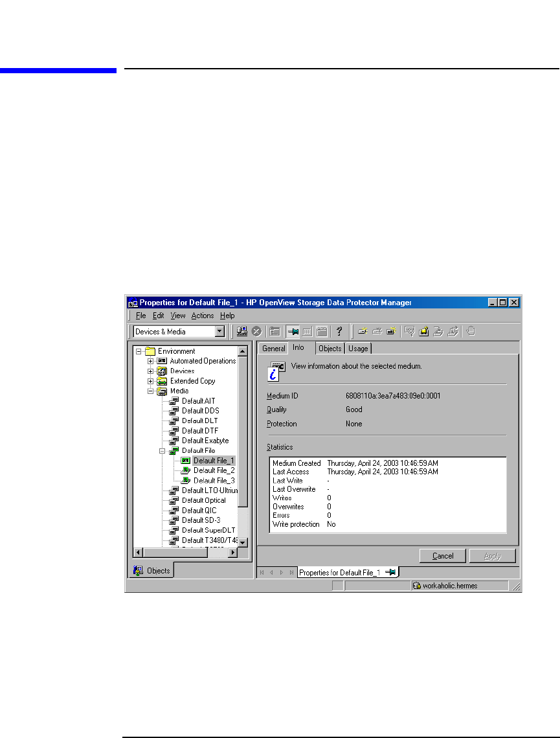
Task: Click the pin icon on Properties tab
Action: [390, 572]
